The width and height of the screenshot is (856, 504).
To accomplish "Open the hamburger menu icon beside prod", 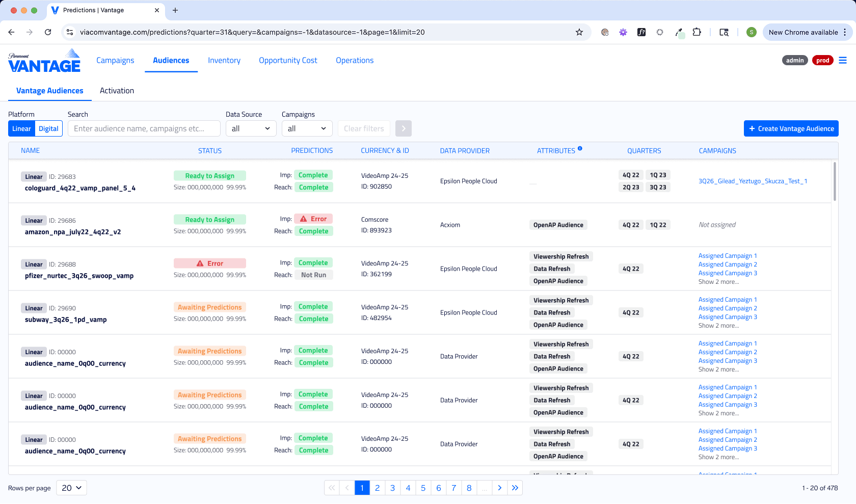I will pos(843,60).
